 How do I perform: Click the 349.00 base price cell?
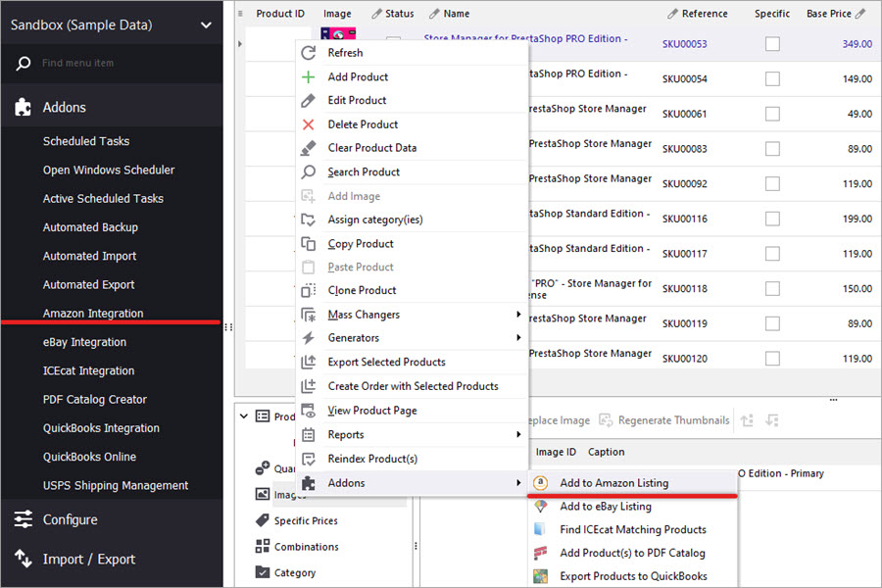click(x=857, y=44)
